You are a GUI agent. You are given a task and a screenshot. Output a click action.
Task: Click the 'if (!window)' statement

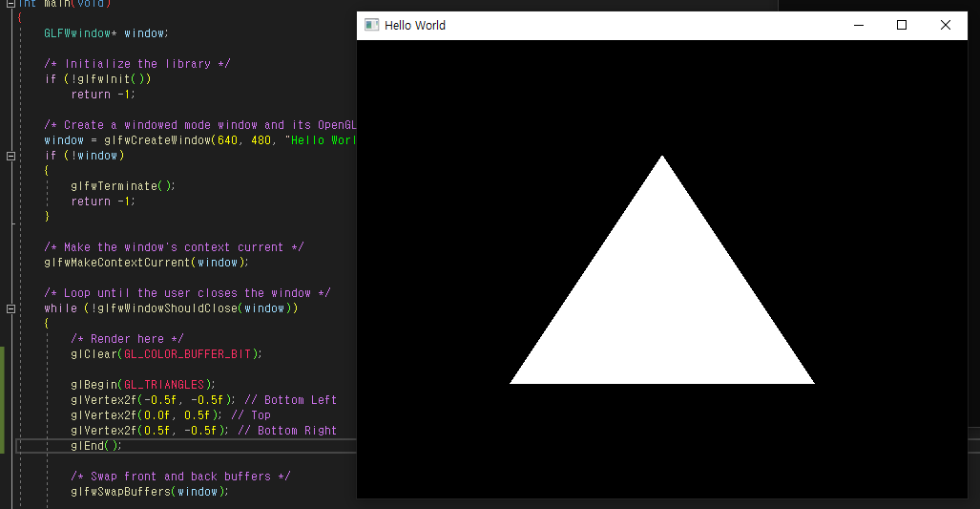(x=84, y=156)
